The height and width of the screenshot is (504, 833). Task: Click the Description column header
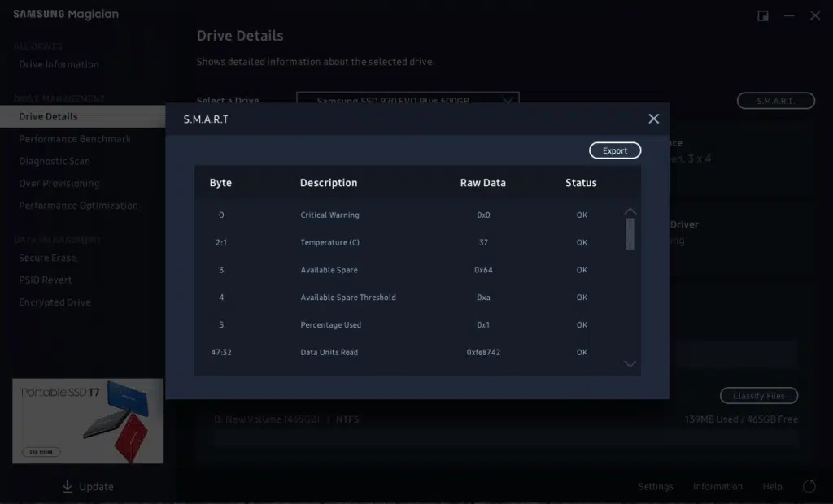point(329,183)
